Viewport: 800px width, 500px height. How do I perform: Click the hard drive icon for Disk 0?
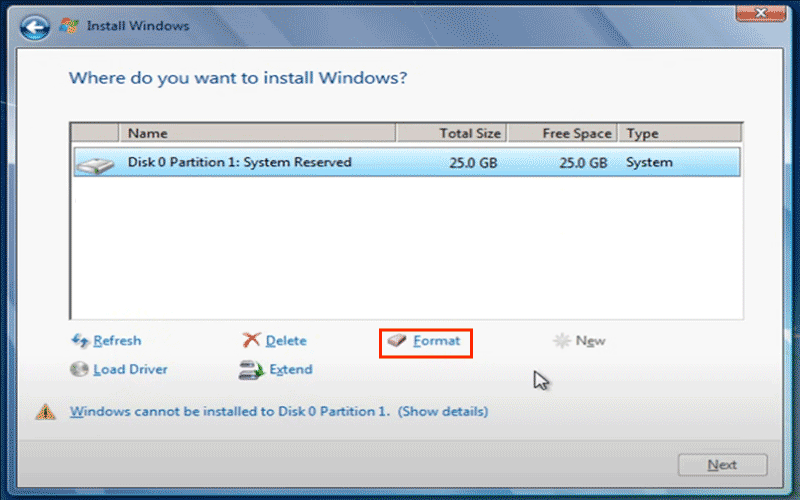95,165
